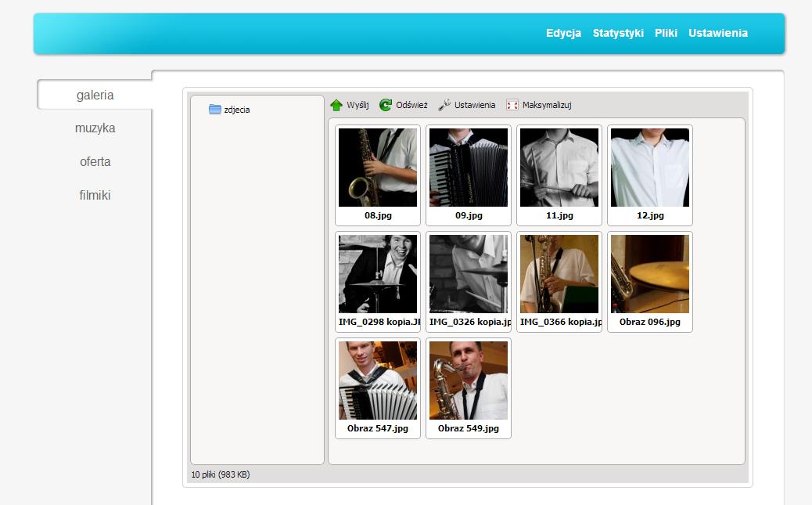Pick the Obraz 549.jpg saxophonist thumbnail

469,381
